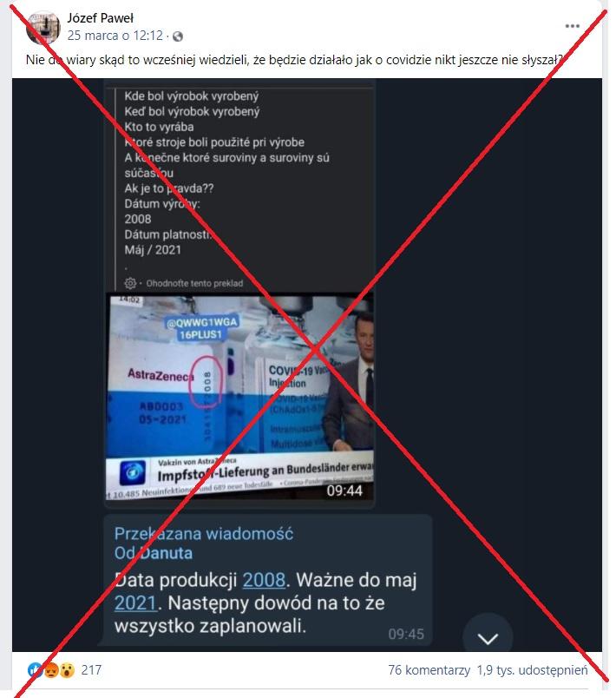This screenshot has height=698, width=616.
Task: Click the like reaction icon
Action: (x=35, y=669)
